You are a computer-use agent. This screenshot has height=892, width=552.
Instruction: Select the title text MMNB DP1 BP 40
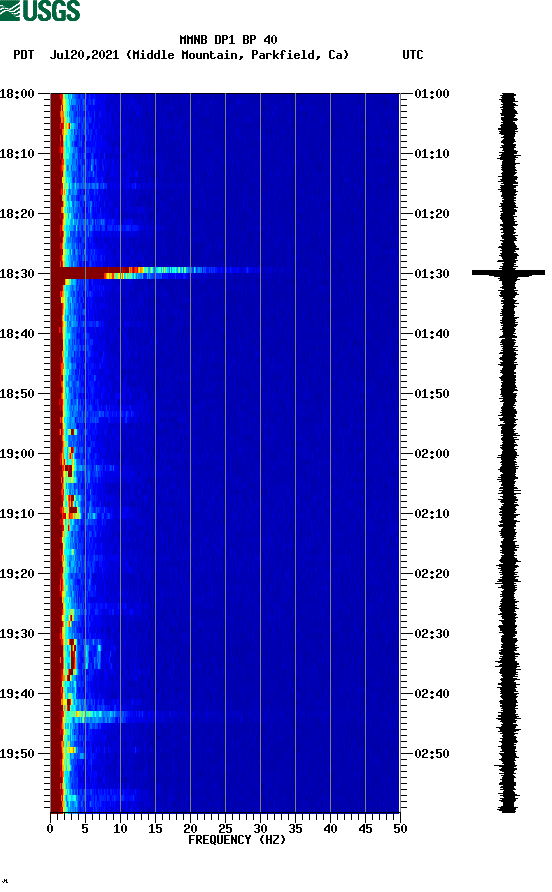(x=228, y=40)
